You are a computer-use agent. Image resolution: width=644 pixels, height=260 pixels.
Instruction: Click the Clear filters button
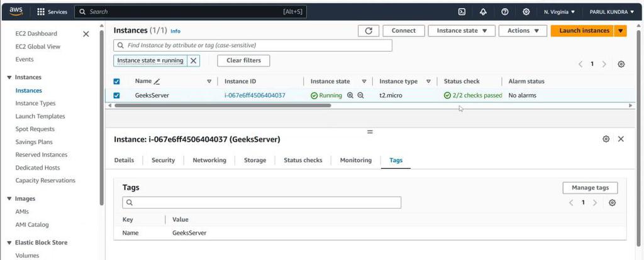pyautogui.click(x=243, y=61)
